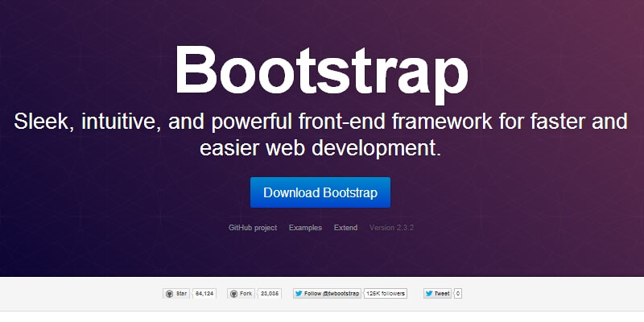644x322 pixels.
Task: Open the GitHub project link
Action: pyautogui.click(x=253, y=228)
